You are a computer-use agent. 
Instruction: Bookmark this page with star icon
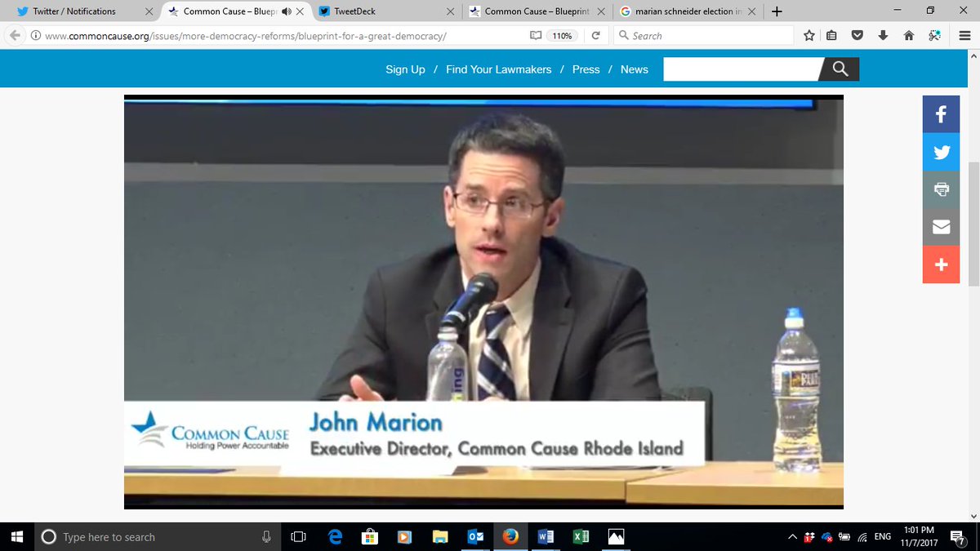(808, 36)
